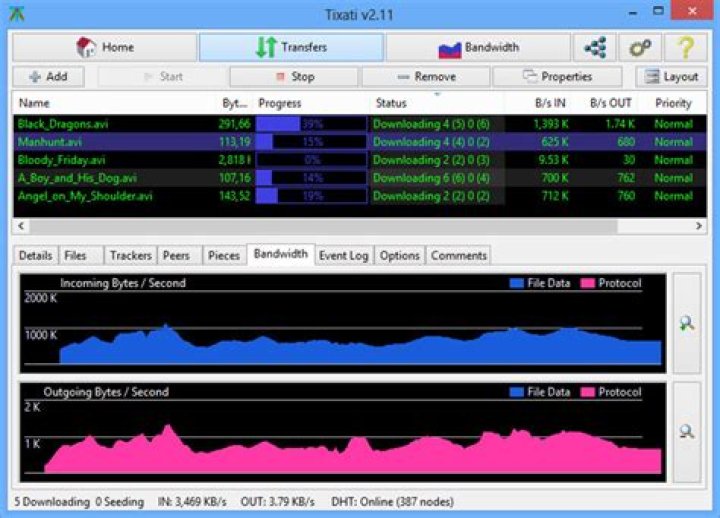Zoom the Outgoing Bytes graph with the magnifier
This screenshot has height=518, width=720.
tap(686, 432)
